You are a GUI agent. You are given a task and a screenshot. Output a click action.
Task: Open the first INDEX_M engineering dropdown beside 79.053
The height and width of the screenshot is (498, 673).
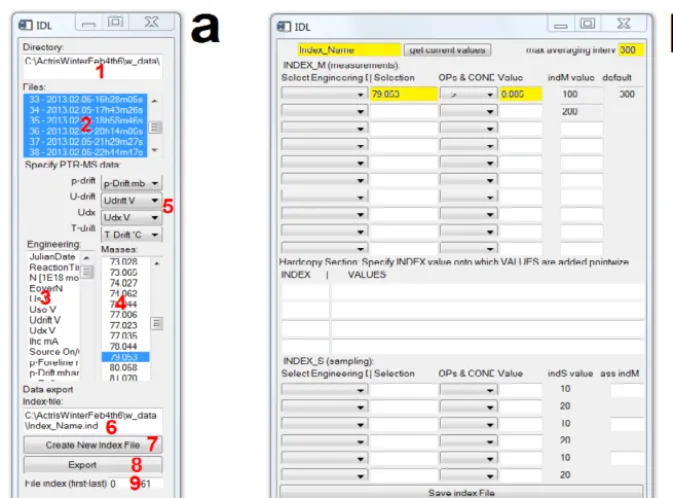pos(324,94)
